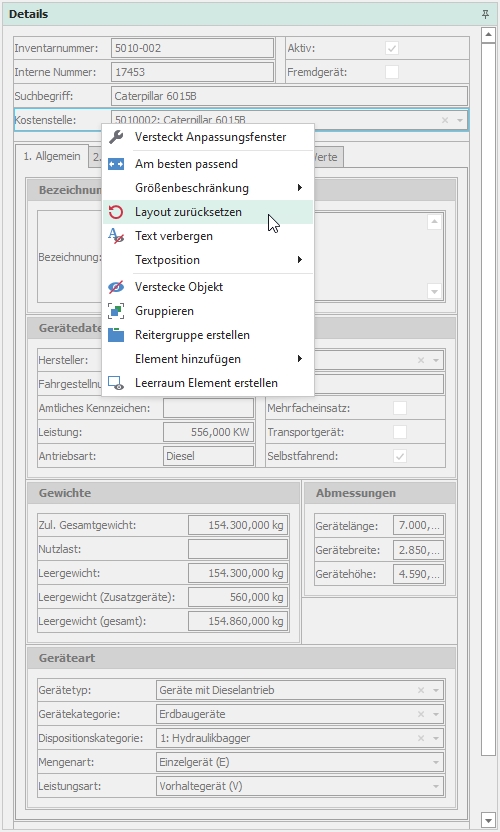Select Gruppieren menu entry
The width and height of the screenshot is (500, 832).
[x=208, y=311]
